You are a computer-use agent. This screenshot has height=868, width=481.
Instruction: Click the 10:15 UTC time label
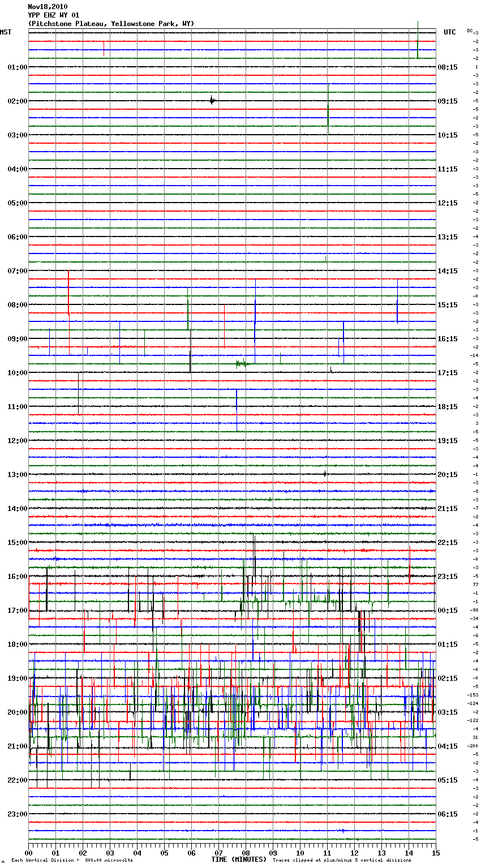(448, 135)
